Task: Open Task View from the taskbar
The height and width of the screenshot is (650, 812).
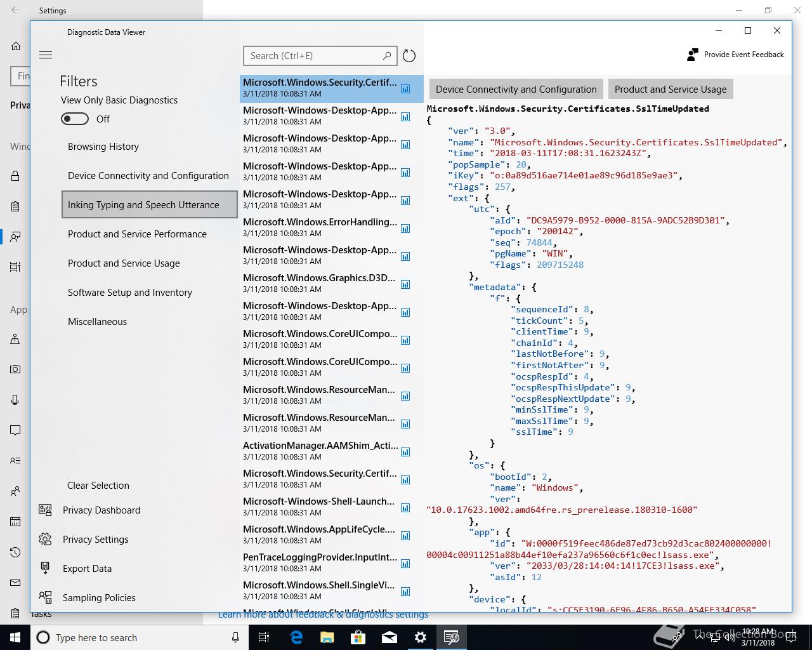Action: [265, 637]
